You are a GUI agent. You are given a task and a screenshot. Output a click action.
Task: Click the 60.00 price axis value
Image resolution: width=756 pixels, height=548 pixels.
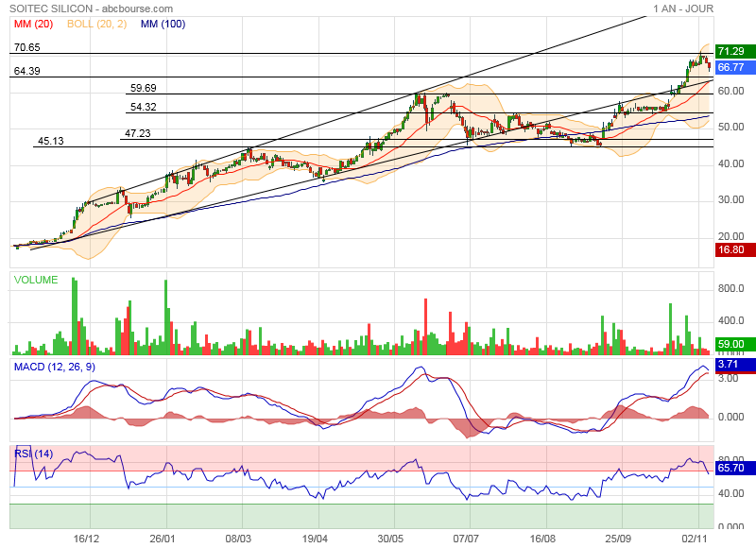(x=730, y=91)
